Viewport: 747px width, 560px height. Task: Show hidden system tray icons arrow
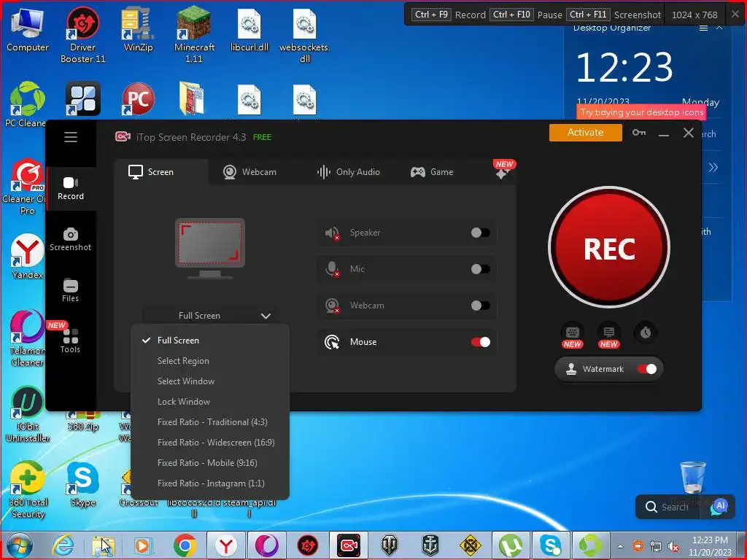[x=620, y=547]
